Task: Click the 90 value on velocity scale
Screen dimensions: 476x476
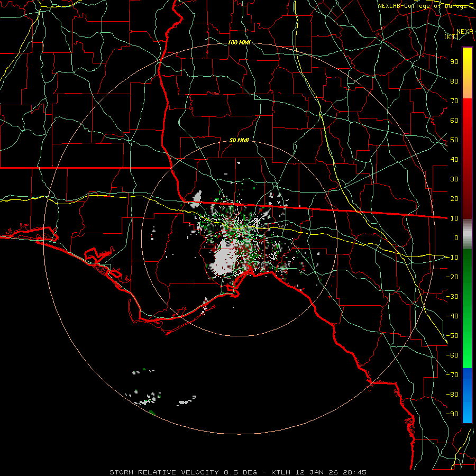Action: tap(454, 62)
